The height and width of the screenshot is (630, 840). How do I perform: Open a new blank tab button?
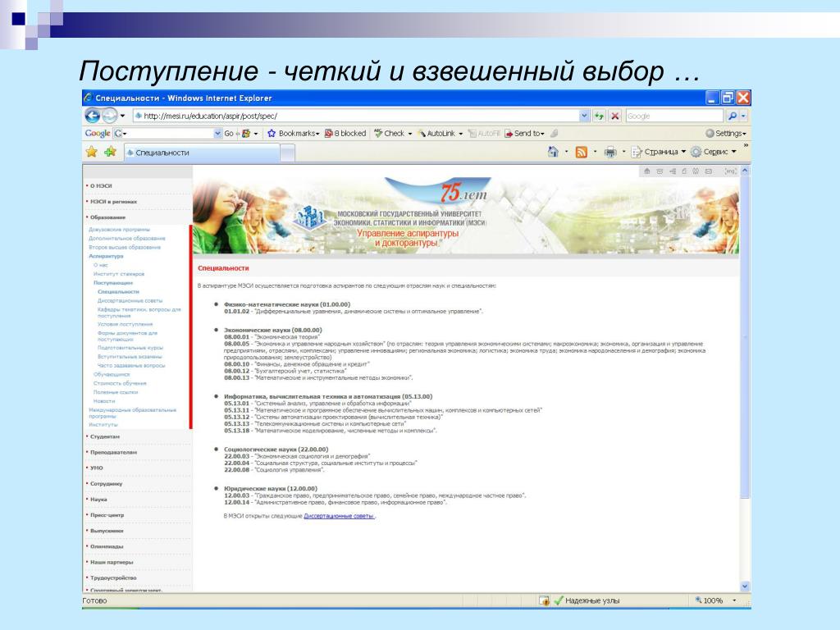coord(288,153)
